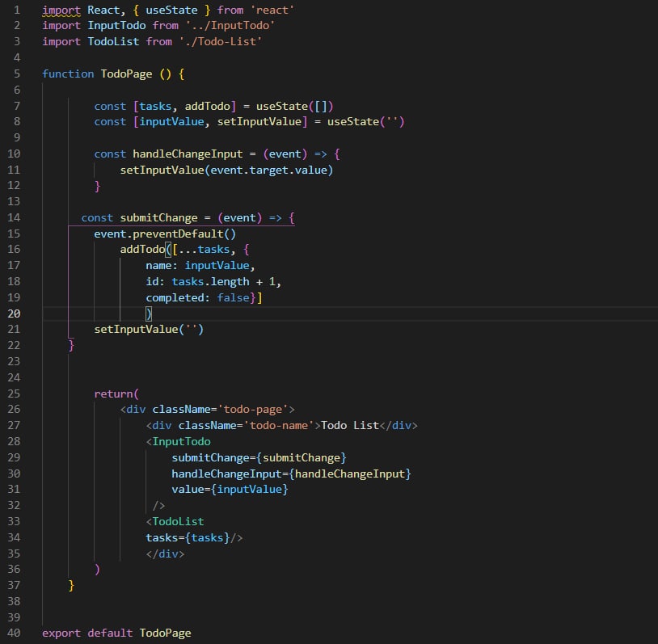658x644 pixels.
Task: Click the 'function' keyword on line 5
Action: tap(68, 74)
